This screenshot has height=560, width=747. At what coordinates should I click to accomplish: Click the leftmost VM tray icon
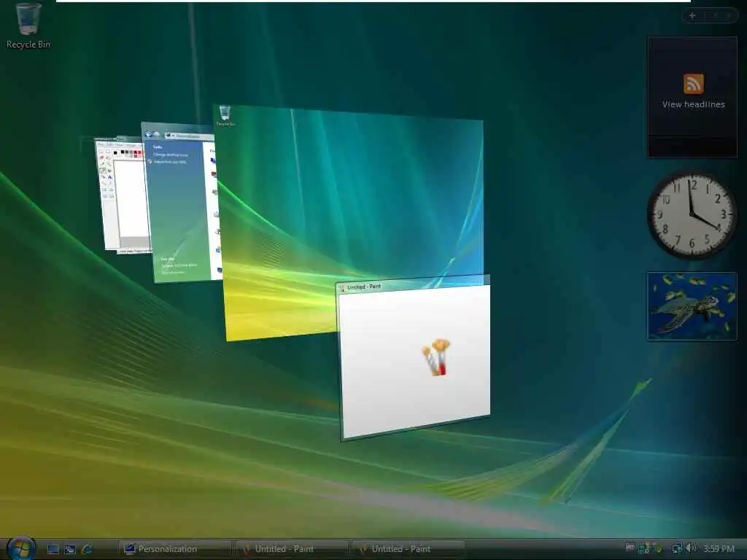630,548
